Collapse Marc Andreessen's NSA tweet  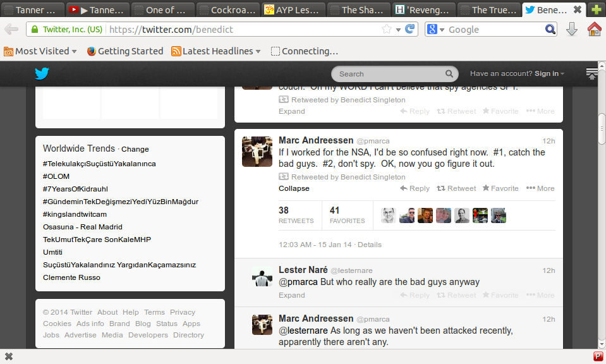294,188
